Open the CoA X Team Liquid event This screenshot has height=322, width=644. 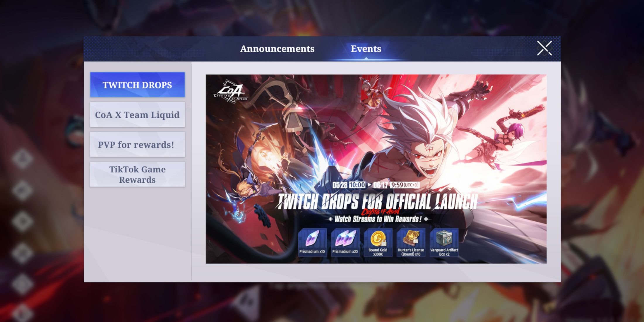pos(137,114)
